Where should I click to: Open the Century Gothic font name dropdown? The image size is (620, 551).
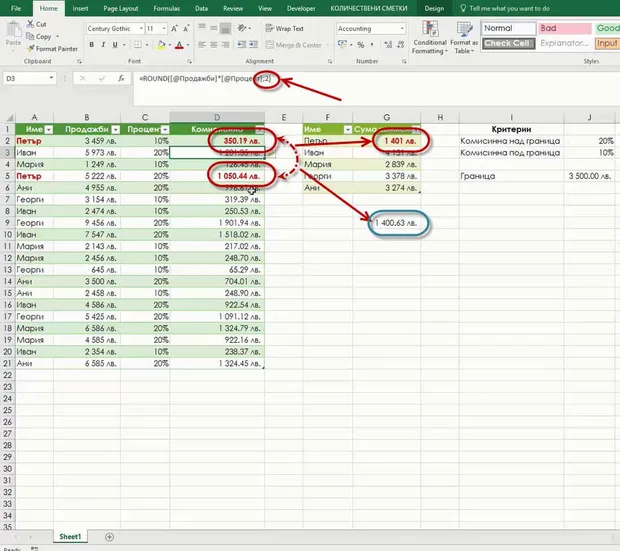[141, 28]
